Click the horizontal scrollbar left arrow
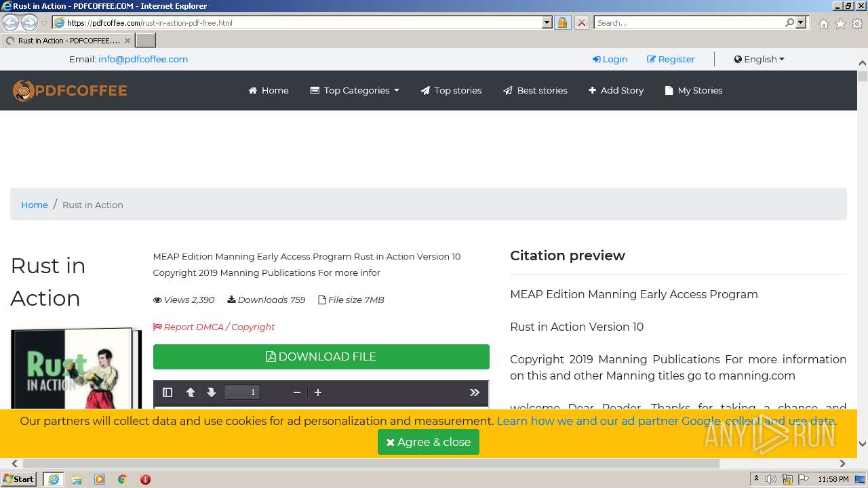 tap(14, 464)
